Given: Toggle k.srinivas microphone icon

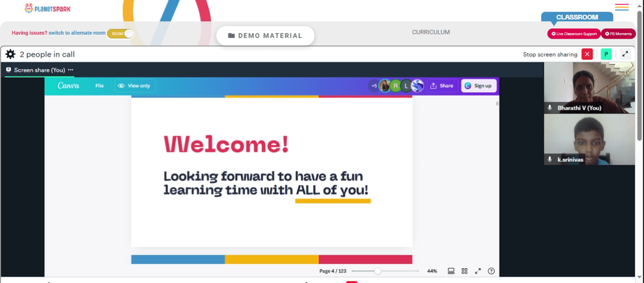Looking at the screenshot, I should pyautogui.click(x=550, y=159).
